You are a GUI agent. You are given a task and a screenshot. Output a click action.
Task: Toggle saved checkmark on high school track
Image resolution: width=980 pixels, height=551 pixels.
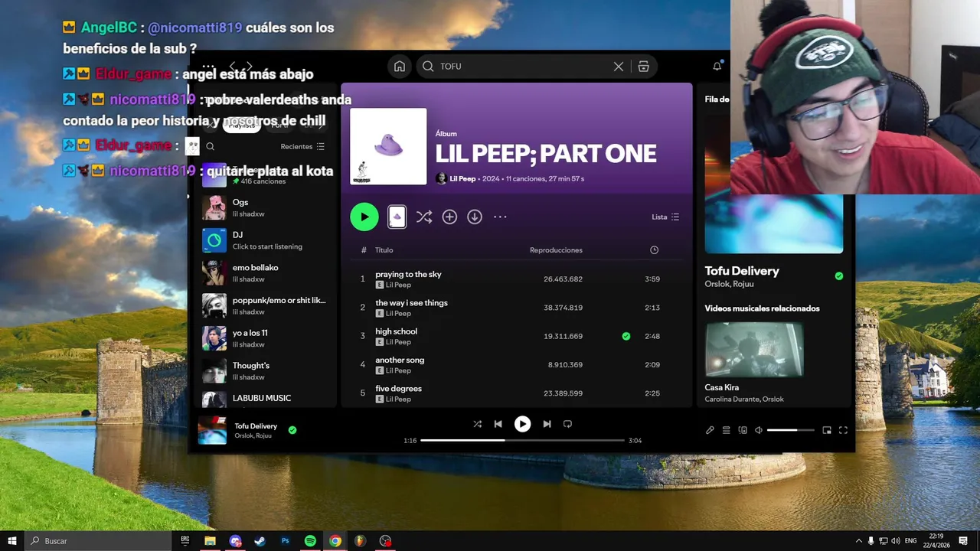626,336
